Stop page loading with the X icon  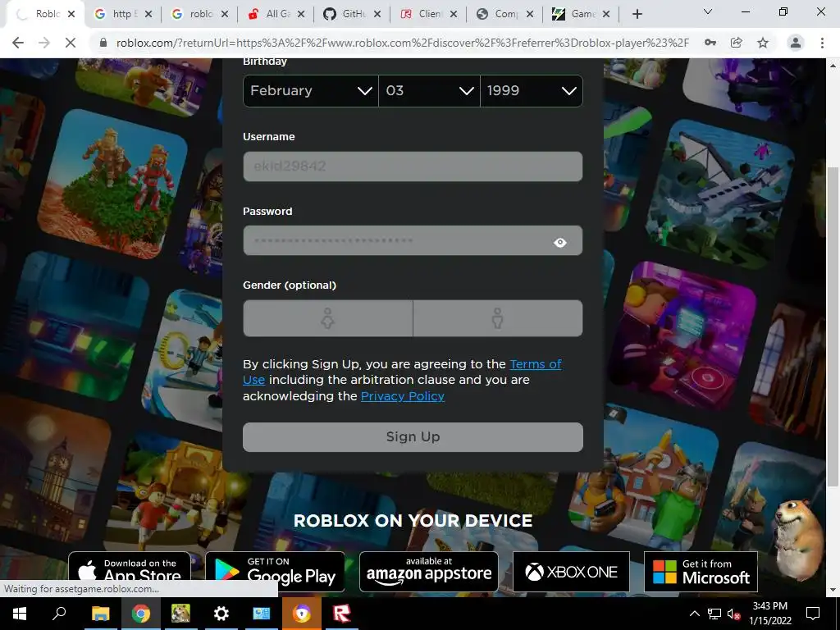(71, 43)
